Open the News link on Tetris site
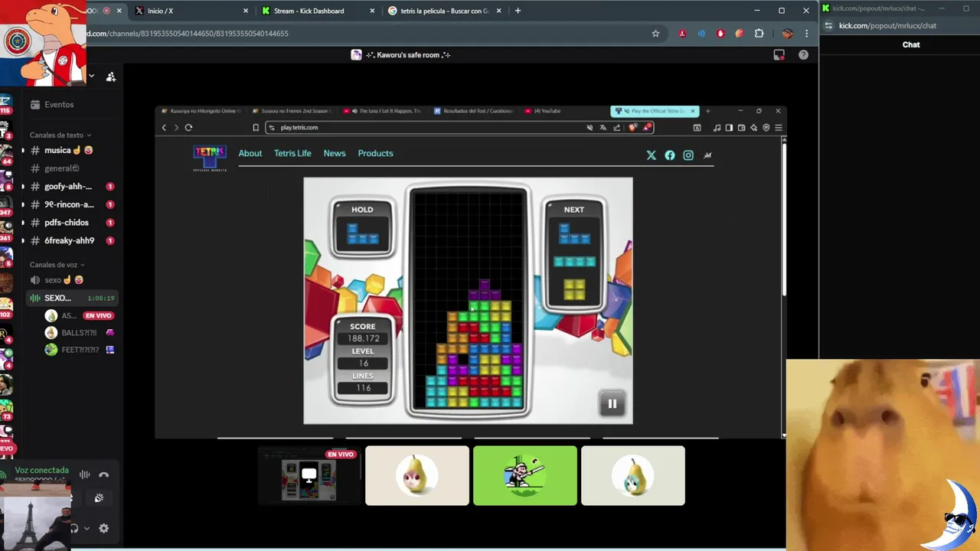Screen dimensions: 980x551 (335, 153)
